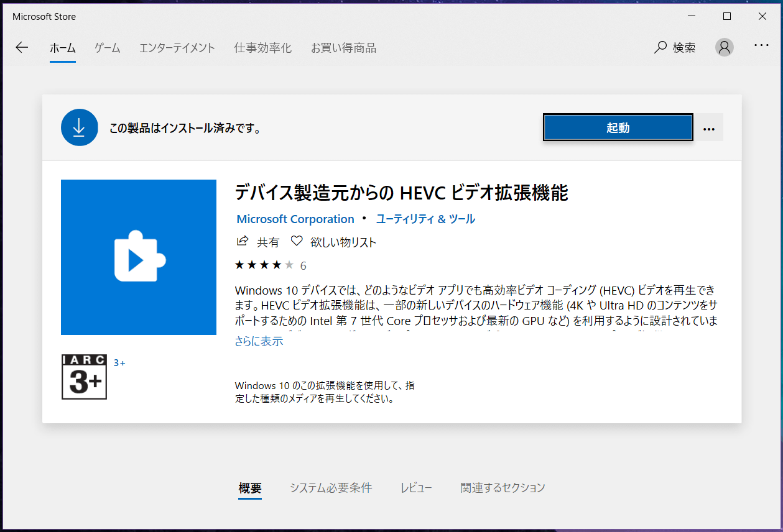Click the 共有 share icon
Screen dimensions: 783x532
243,241
